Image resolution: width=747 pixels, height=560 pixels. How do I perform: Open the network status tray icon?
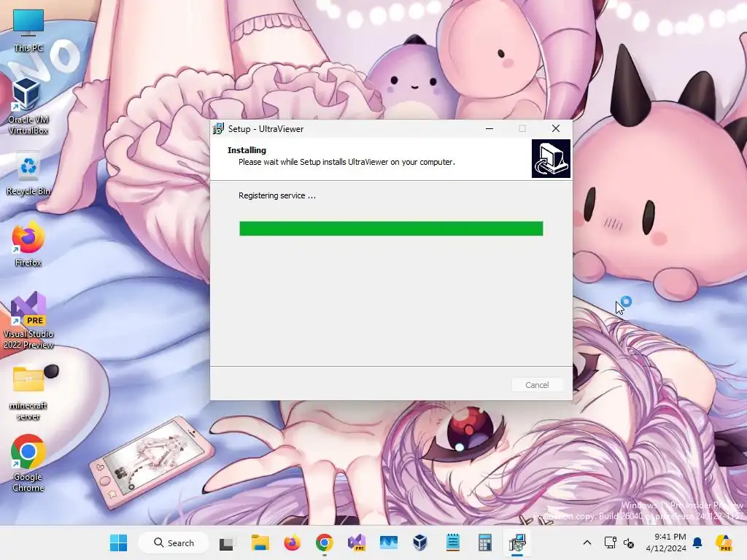tap(610, 542)
